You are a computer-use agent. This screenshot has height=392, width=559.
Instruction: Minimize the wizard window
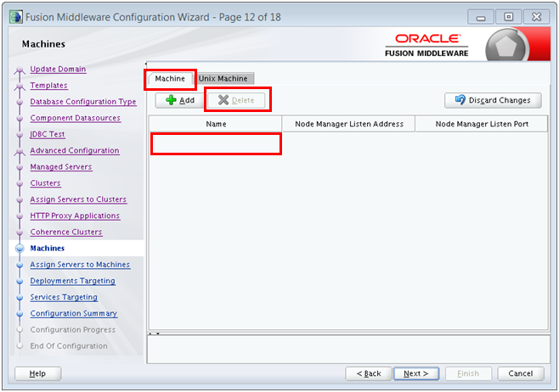(481, 17)
